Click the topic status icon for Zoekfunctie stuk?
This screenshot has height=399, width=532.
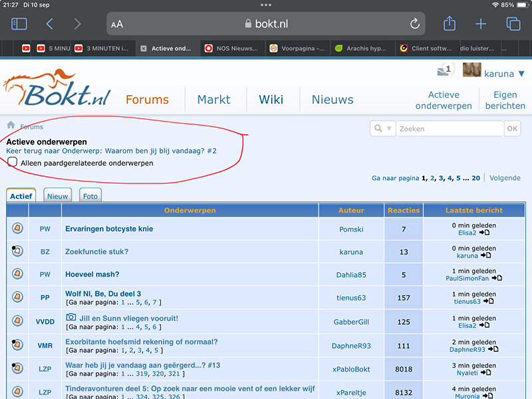[x=18, y=251]
